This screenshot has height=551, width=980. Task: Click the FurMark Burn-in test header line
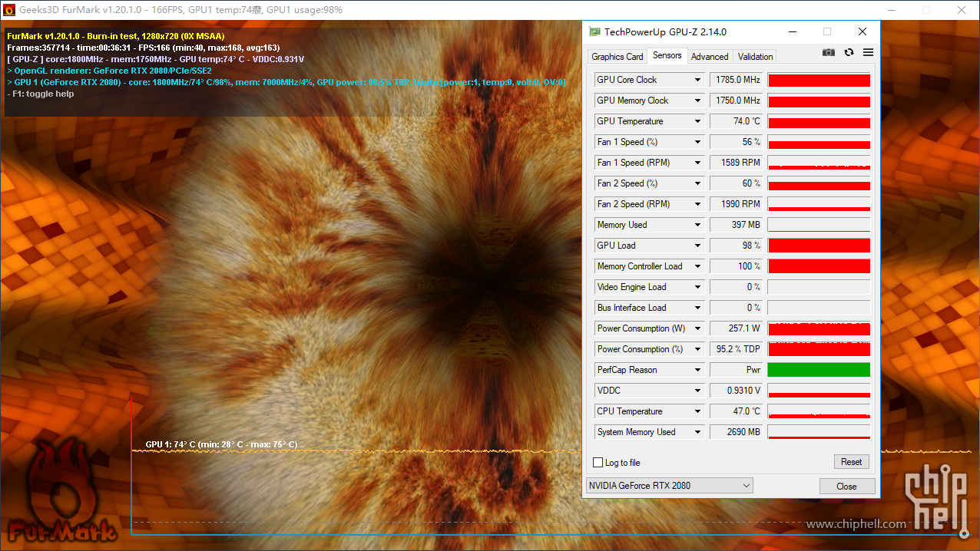click(x=115, y=36)
